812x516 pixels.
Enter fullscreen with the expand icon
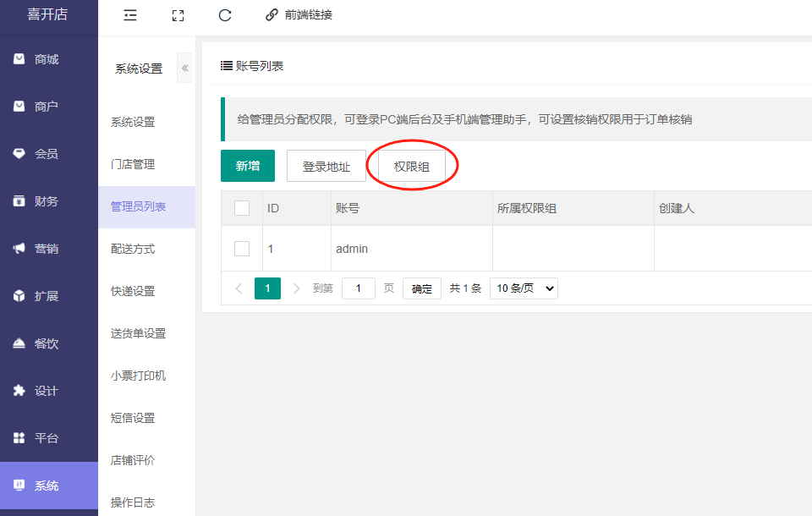point(178,15)
